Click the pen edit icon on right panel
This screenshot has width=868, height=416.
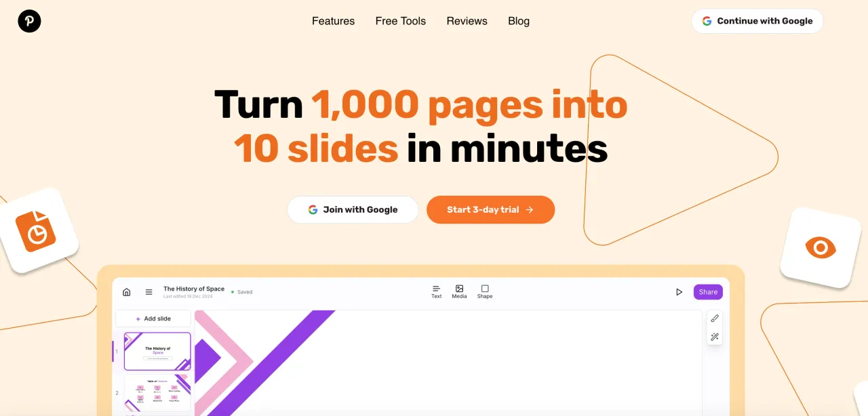(x=714, y=318)
